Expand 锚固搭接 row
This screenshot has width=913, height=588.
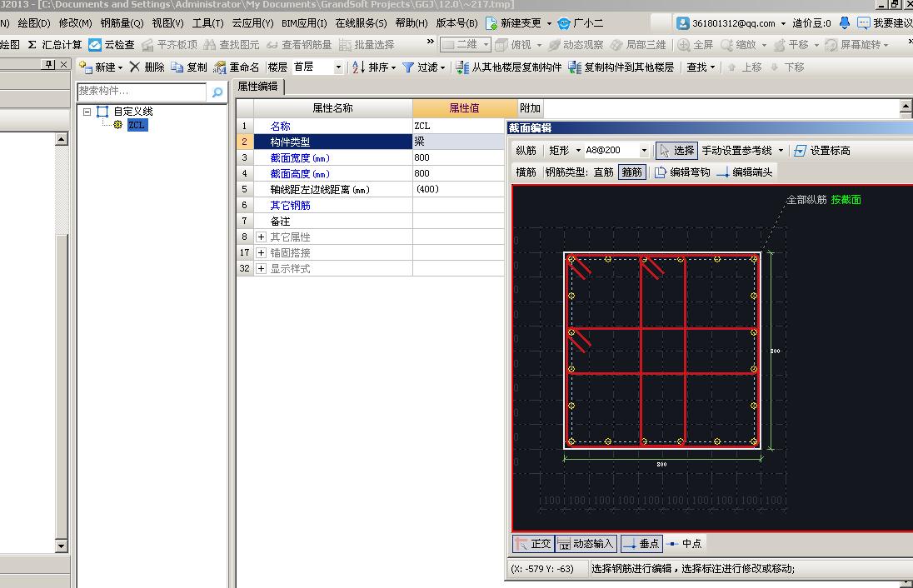tap(261, 253)
